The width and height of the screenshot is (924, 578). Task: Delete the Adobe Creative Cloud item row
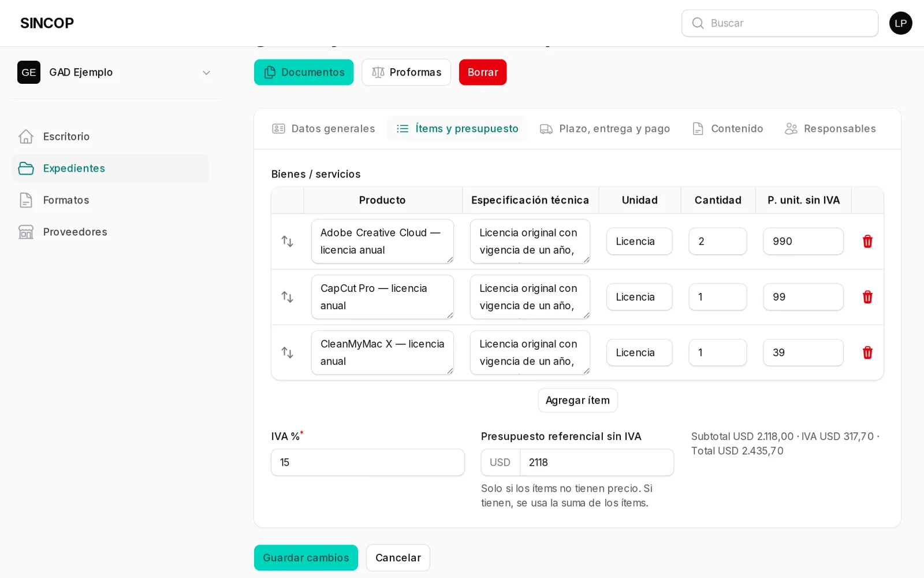pos(867,242)
